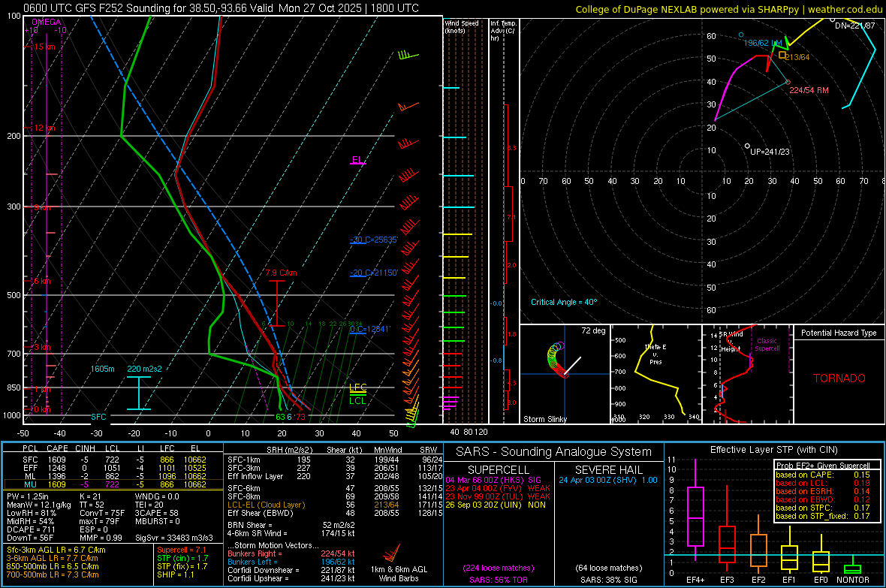Select the Bunkers Right RM hodograph marker
The height and width of the screenshot is (588, 886).
(788, 83)
